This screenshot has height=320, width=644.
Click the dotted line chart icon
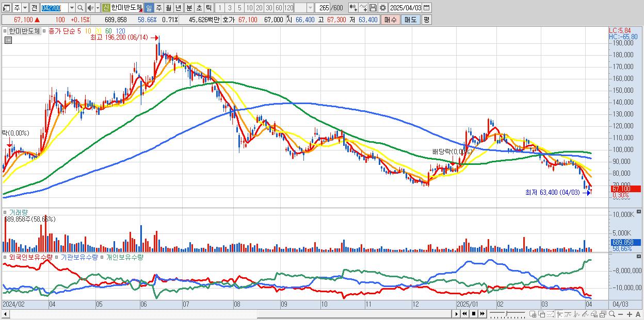coord(550,314)
